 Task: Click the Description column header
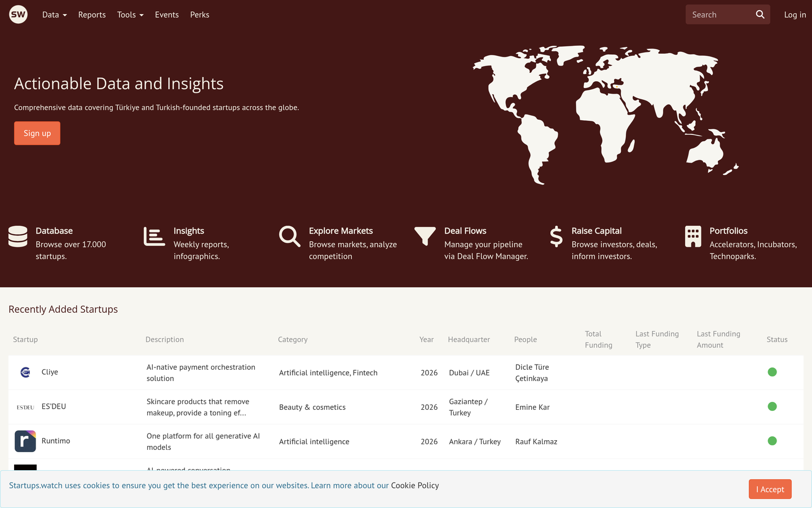[x=165, y=339]
